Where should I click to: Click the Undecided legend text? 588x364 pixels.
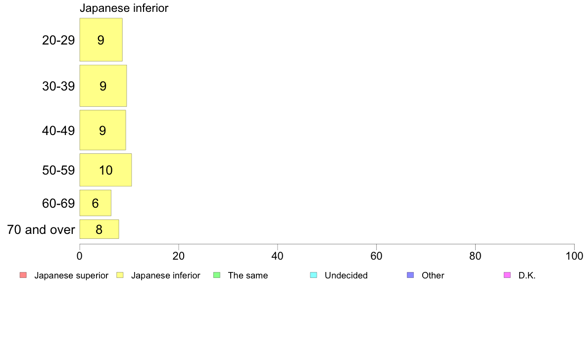[x=346, y=275]
